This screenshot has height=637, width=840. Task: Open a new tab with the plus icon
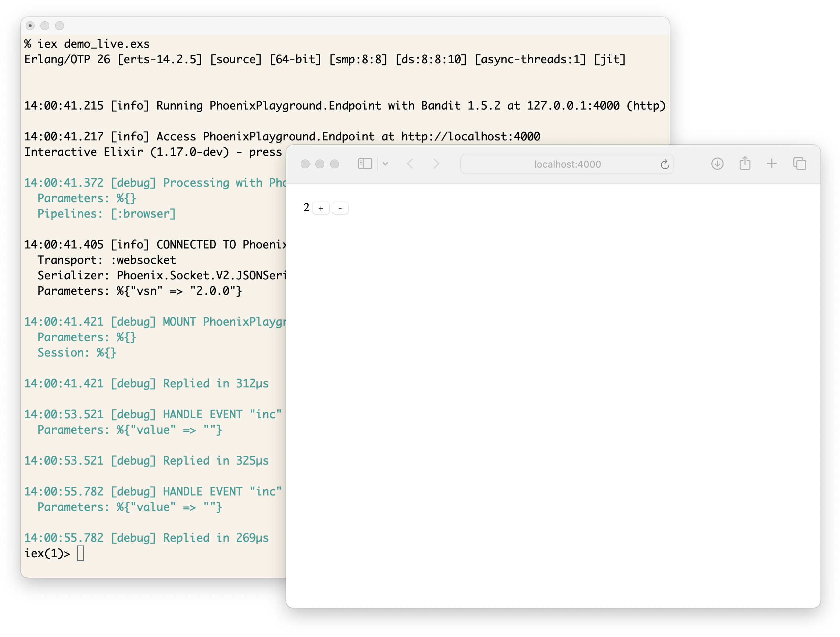[772, 164]
